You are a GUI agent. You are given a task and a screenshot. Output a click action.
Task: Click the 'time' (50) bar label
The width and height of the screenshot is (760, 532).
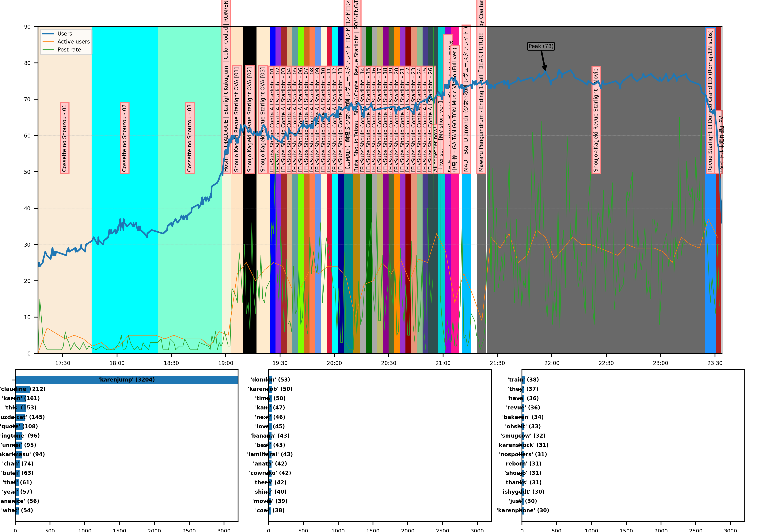pos(270,398)
